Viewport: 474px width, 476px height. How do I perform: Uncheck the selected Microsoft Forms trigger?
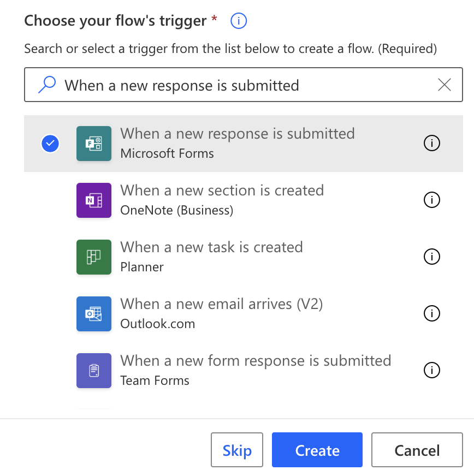50,143
